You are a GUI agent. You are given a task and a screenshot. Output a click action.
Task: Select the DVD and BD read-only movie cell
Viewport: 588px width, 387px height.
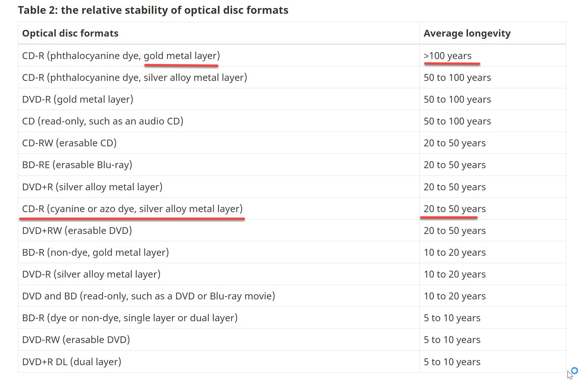click(x=148, y=296)
